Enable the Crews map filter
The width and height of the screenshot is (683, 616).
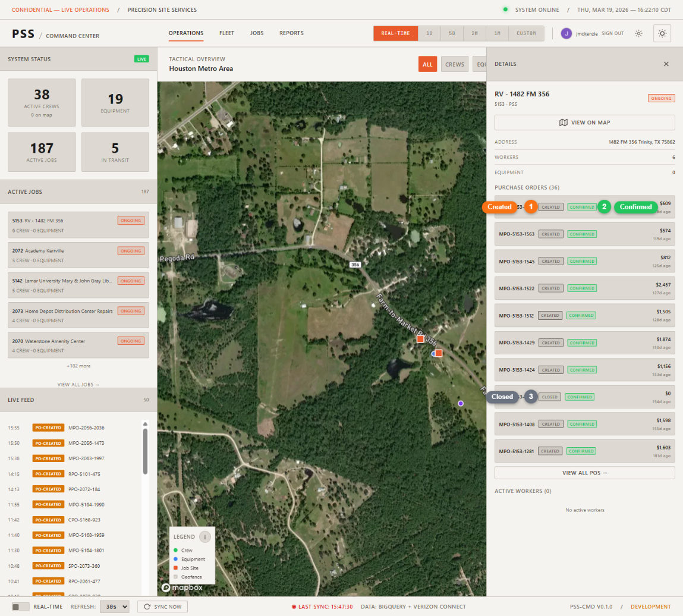point(454,64)
